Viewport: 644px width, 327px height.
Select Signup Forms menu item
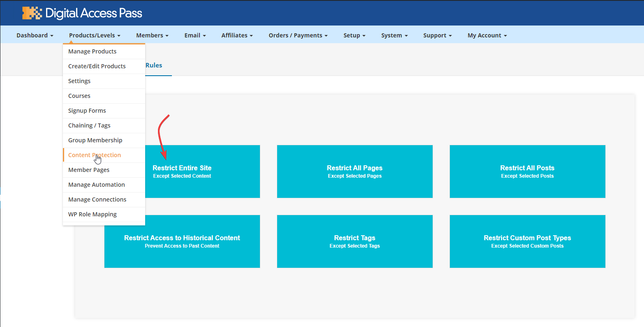click(87, 111)
